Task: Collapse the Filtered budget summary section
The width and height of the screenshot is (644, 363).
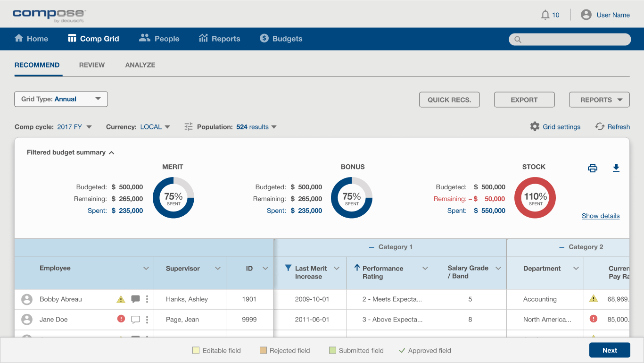Action: coord(112,152)
